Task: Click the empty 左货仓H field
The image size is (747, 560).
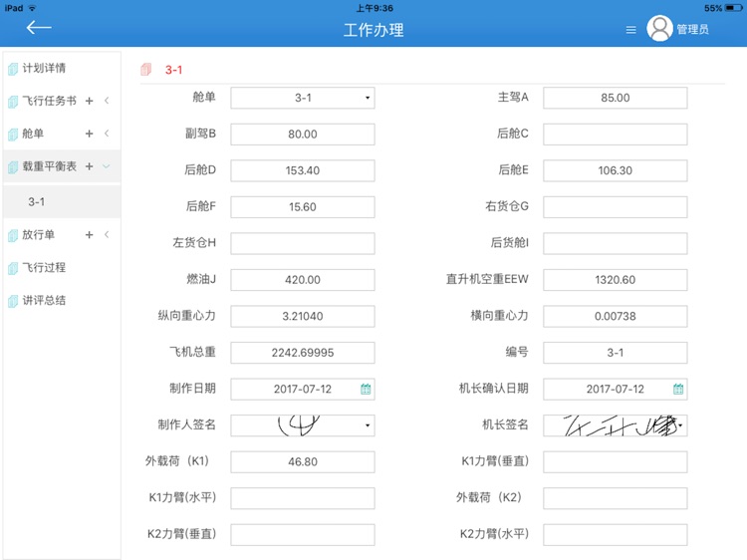Action: tap(303, 243)
